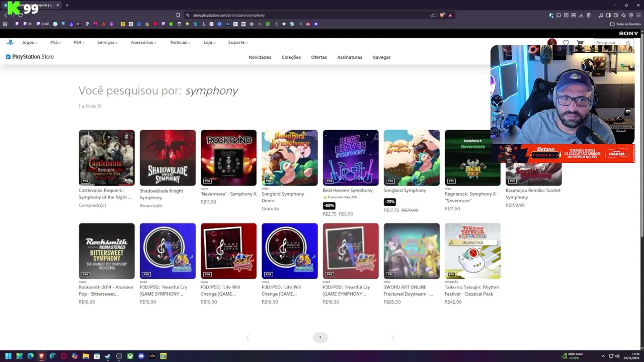
Task: Open the CHAT bookmark in bookmarks bar
Action: (x=43, y=24)
